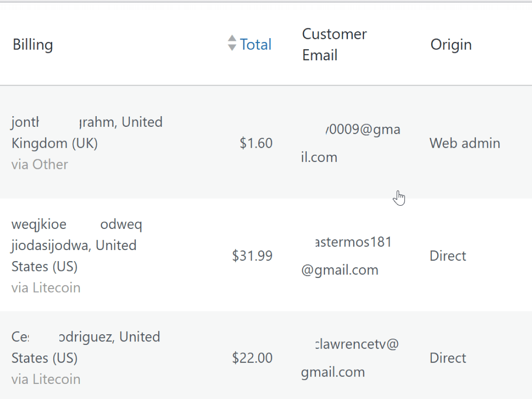The image size is (532, 399).
Task: Click 'via Litecoin' in the $31.99 row
Action: click(46, 288)
